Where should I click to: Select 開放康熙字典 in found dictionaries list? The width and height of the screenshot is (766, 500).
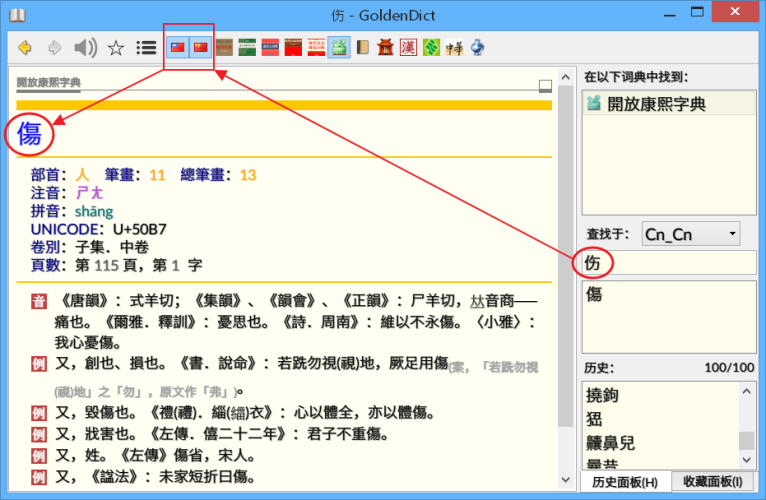pyautogui.click(x=668, y=104)
